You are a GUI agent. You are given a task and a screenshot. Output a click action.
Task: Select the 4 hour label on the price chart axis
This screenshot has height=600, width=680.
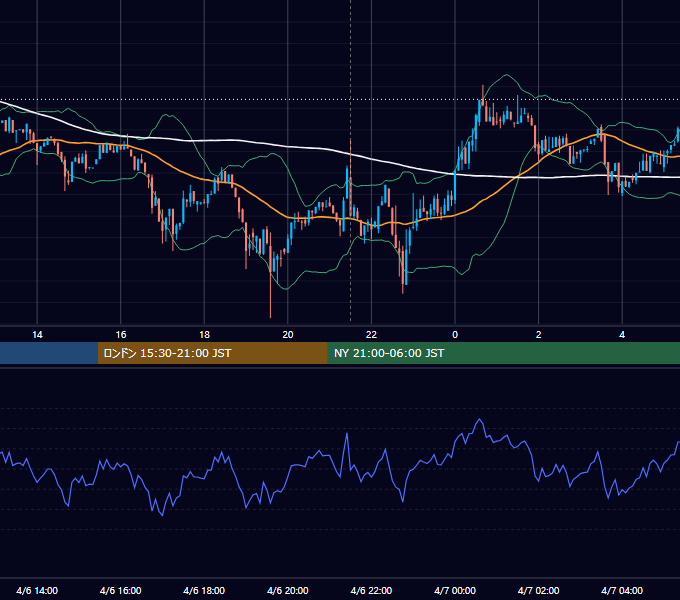click(x=622, y=335)
